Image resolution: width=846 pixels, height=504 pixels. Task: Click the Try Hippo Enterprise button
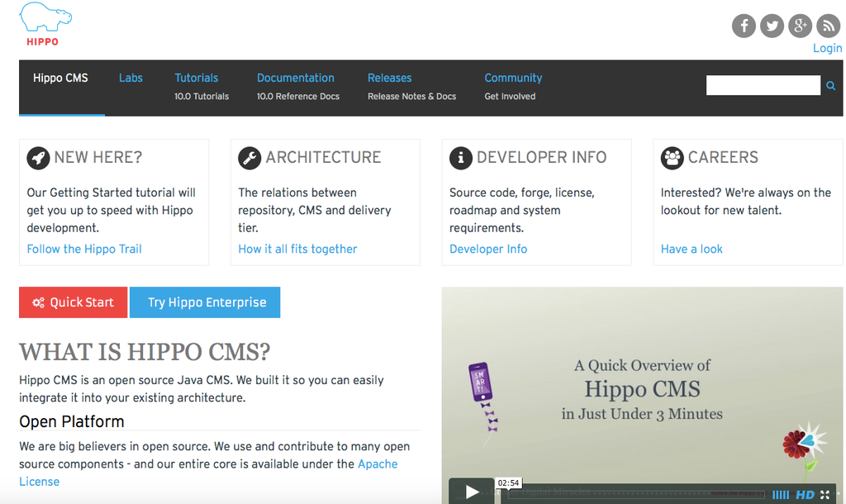click(x=207, y=302)
